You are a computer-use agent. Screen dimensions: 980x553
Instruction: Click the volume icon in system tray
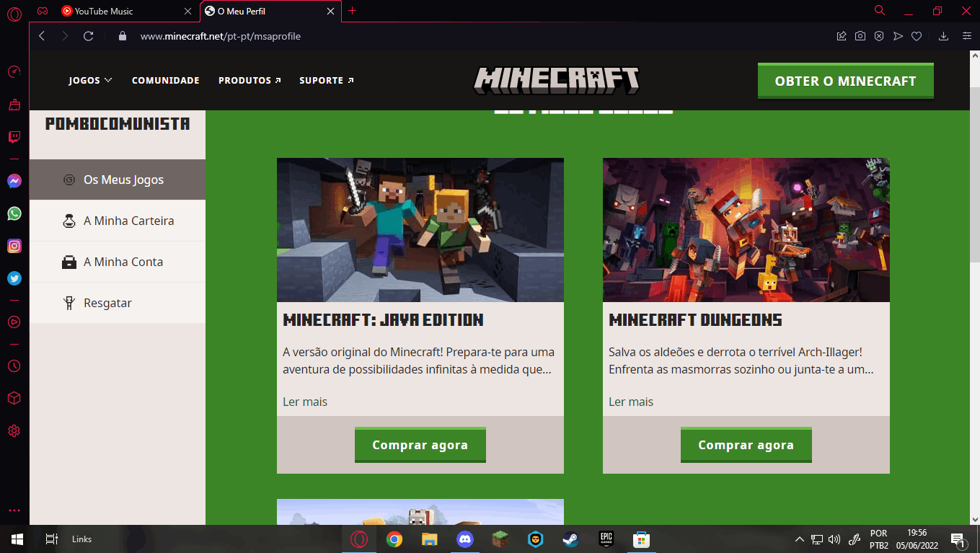[x=834, y=539]
